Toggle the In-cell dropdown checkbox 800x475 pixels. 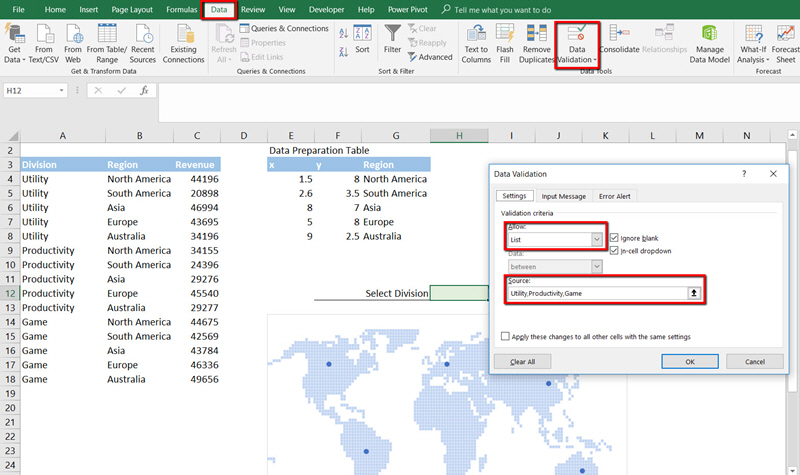[x=614, y=251]
